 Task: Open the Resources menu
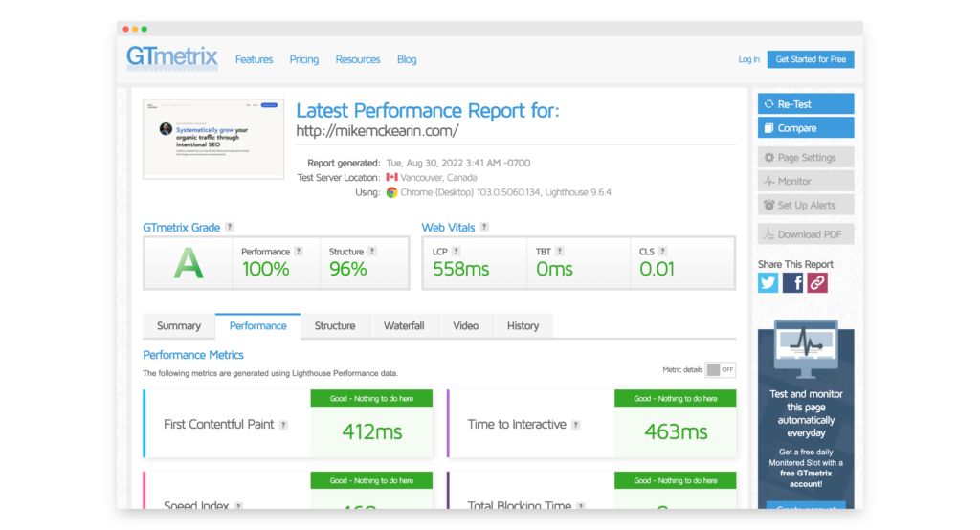tap(358, 59)
